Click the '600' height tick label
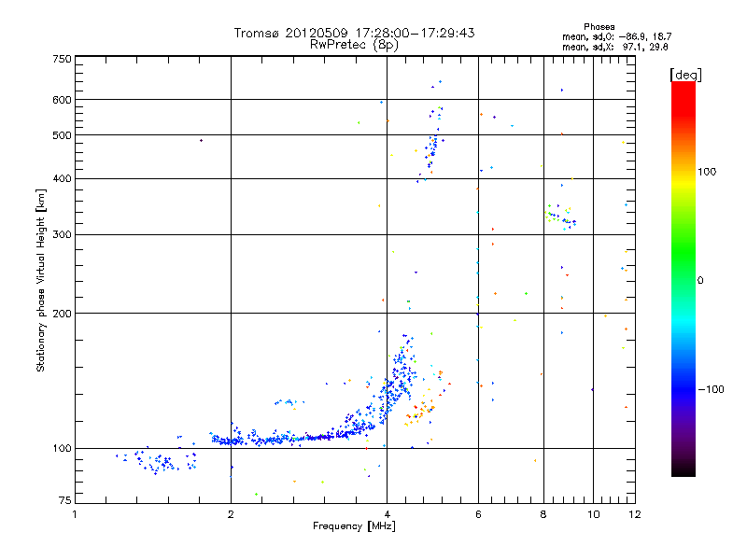This screenshot has width=747, height=560. [x=62, y=100]
